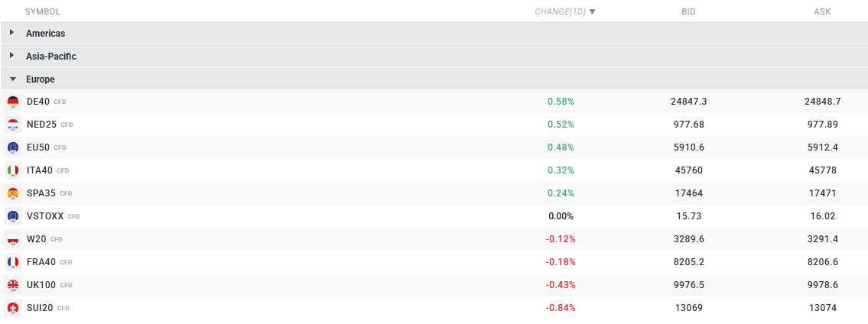Sort by the BID column header
The image size is (868, 324).
click(688, 11)
